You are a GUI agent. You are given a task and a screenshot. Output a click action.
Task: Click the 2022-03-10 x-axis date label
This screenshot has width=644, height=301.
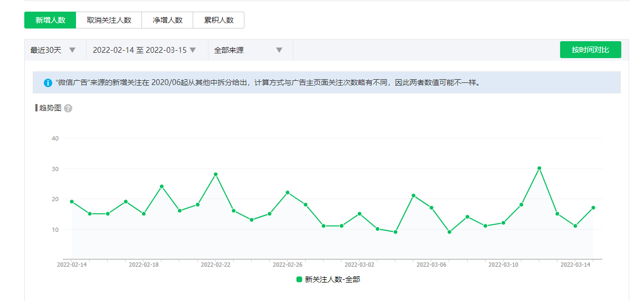(503, 265)
